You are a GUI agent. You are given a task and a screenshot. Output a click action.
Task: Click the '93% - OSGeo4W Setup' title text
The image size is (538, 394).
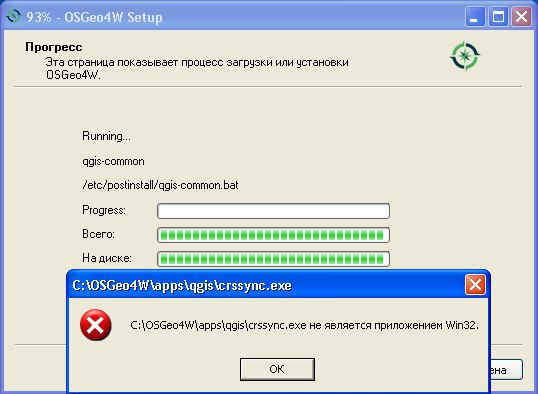coord(94,17)
